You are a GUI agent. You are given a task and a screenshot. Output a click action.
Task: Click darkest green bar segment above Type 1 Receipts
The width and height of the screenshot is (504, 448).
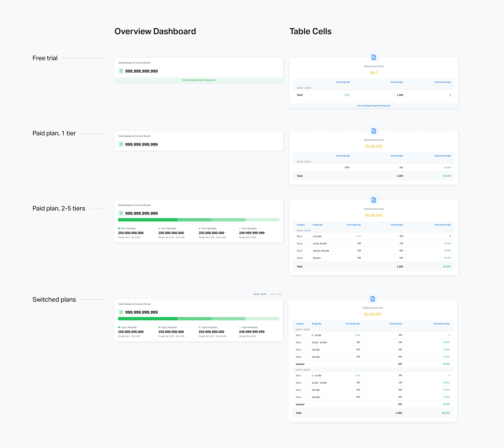coord(148,319)
